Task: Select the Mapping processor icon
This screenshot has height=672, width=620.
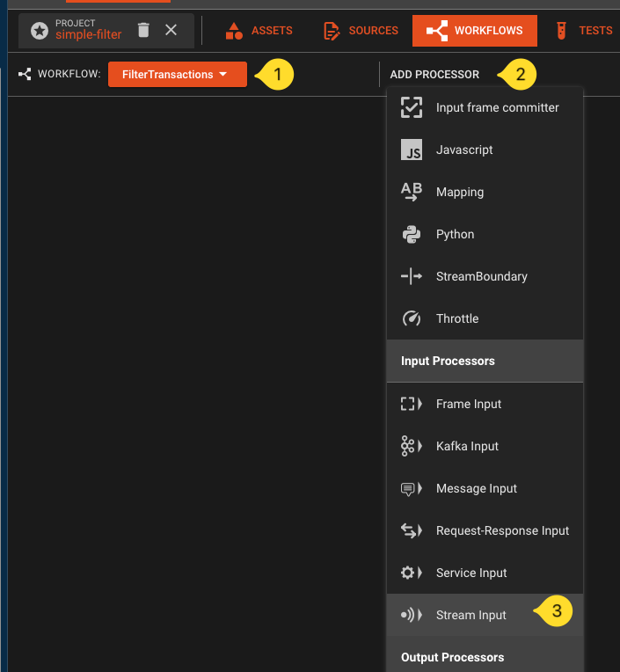Action: point(412,192)
